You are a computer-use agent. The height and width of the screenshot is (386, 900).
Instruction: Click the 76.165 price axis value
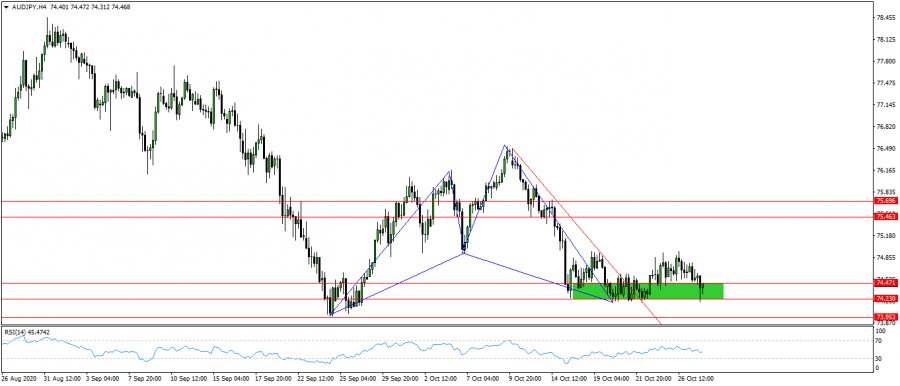click(885, 171)
